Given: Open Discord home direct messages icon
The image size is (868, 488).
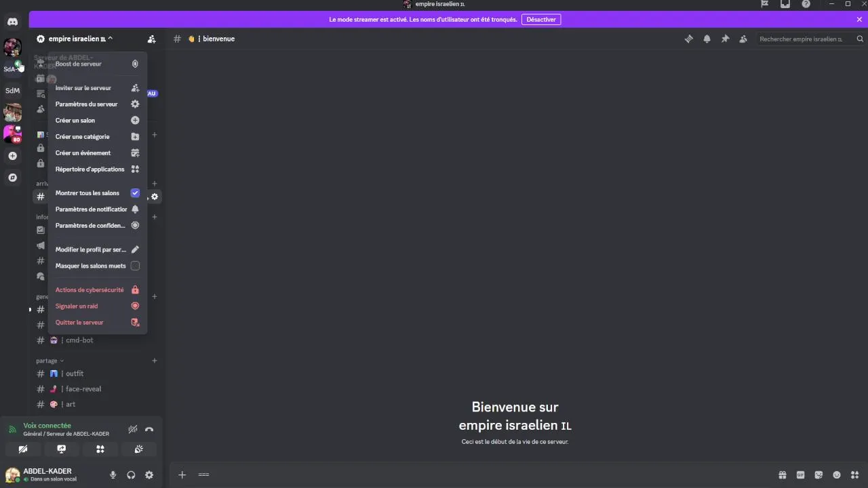Looking at the screenshot, I should 12,22.
